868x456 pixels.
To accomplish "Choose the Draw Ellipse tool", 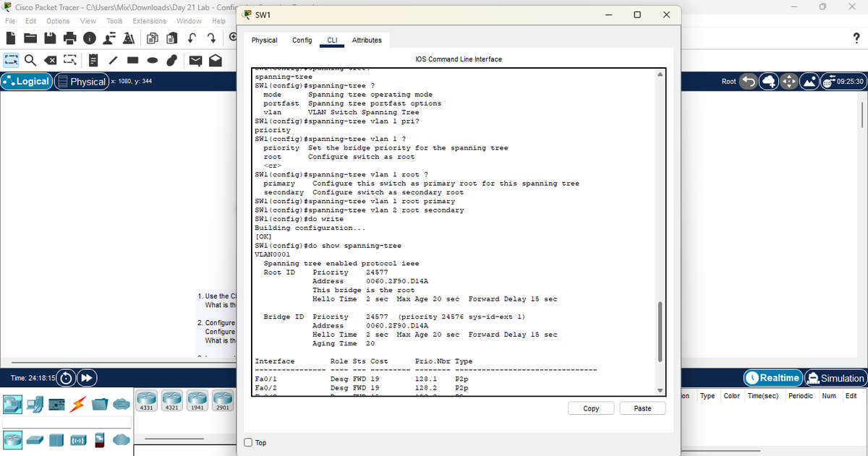I will pyautogui.click(x=154, y=61).
